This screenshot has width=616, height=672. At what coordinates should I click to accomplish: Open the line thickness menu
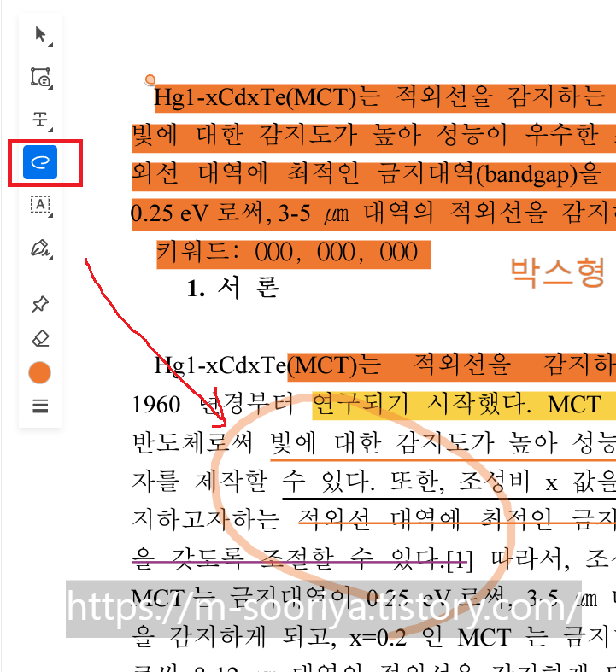coord(40,406)
